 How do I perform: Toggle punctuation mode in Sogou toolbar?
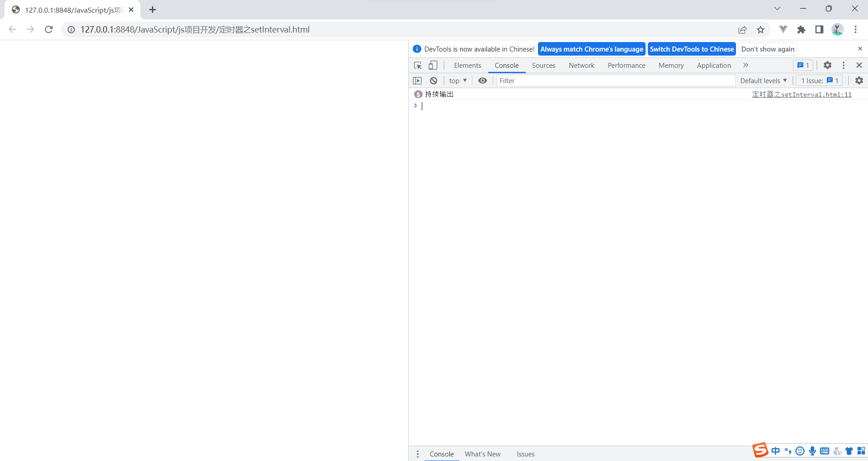tap(788, 451)
